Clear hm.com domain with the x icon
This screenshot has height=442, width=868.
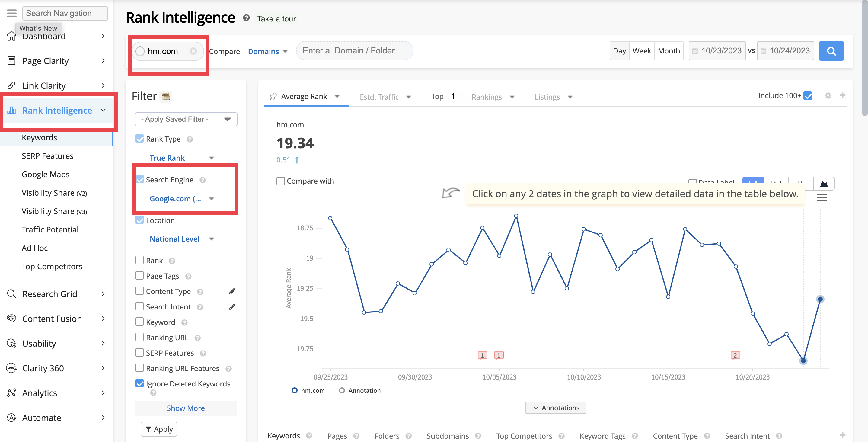coord(193,51)
